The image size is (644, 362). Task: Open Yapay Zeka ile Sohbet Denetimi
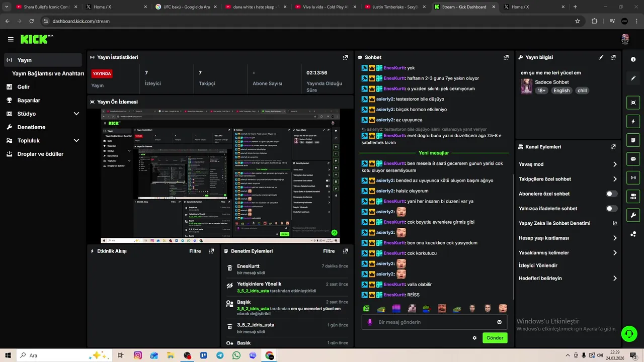tap(568, 223)
